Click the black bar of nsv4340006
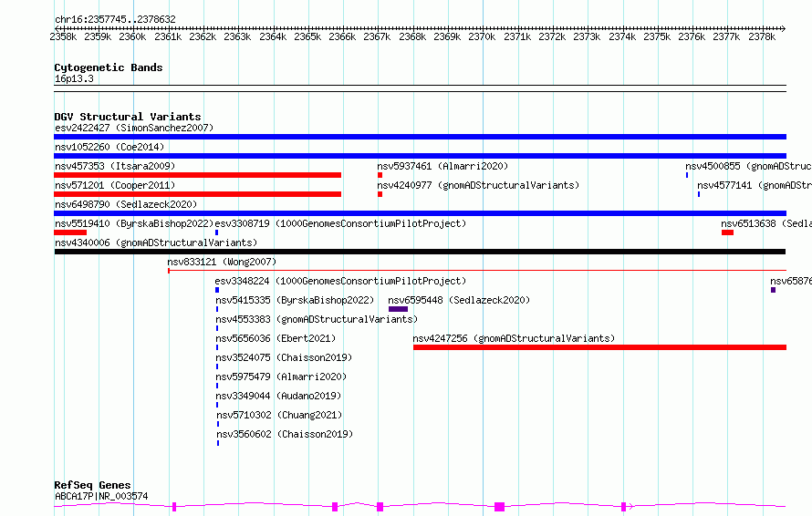812x516 pixels. pos(420,252)
